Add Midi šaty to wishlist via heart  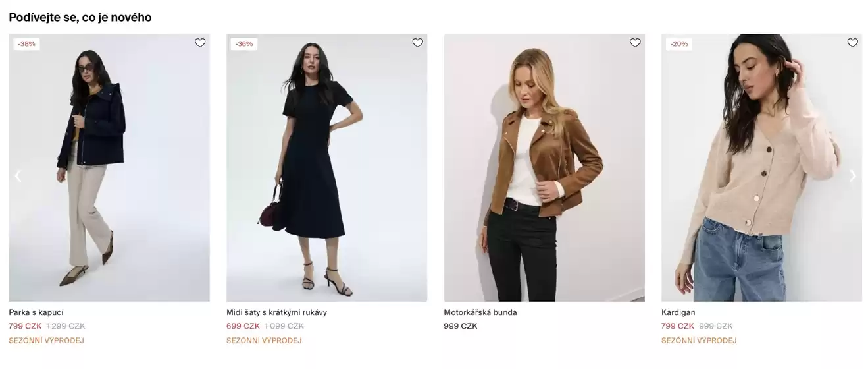point(418,43)
